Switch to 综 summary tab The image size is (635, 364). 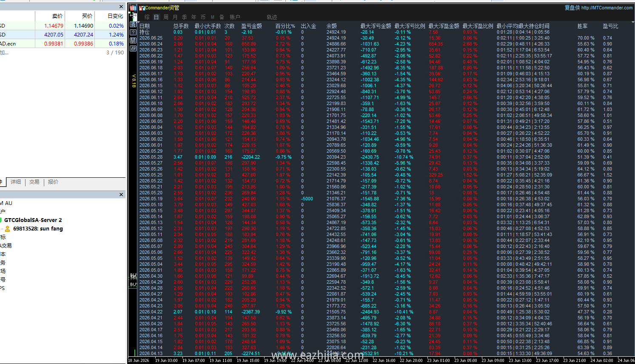147,17
